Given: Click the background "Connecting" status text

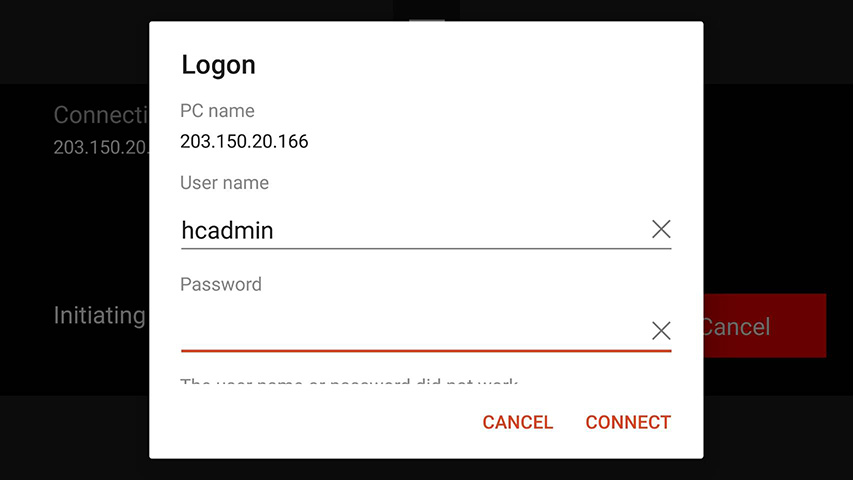Looking at the screenshot, I should point(100,115).
